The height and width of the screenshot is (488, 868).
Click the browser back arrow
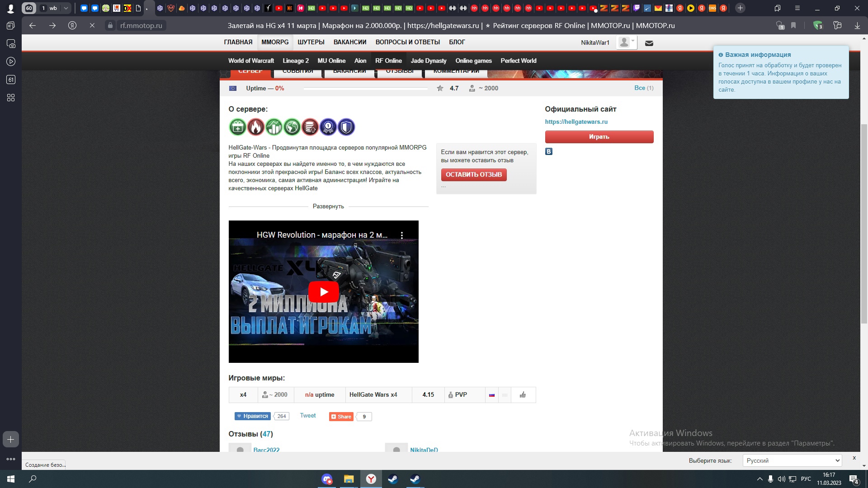coord(33,26)
